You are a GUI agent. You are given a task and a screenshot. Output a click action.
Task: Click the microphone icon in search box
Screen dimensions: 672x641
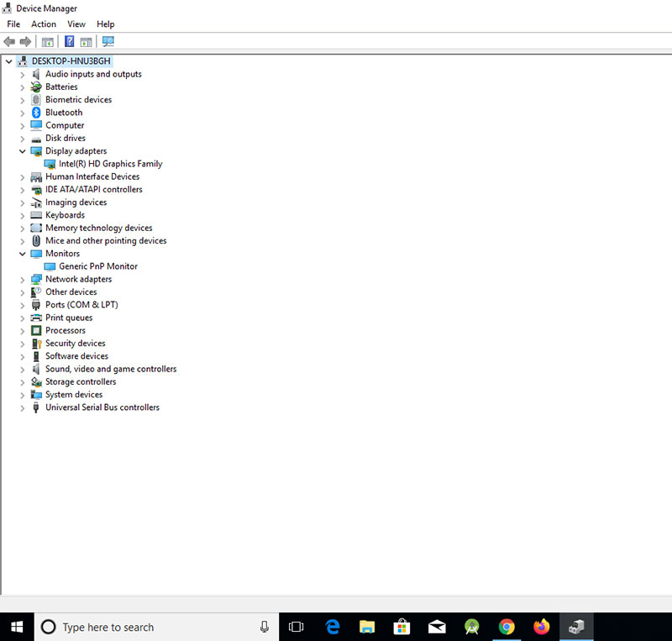coord(265,627)
